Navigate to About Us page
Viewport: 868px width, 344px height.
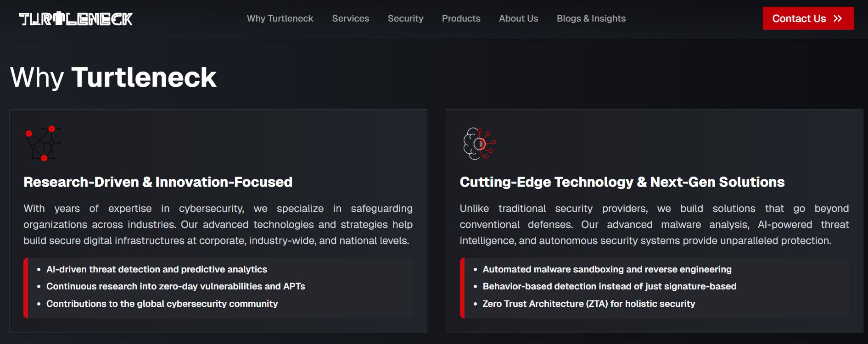pos(518,18)
